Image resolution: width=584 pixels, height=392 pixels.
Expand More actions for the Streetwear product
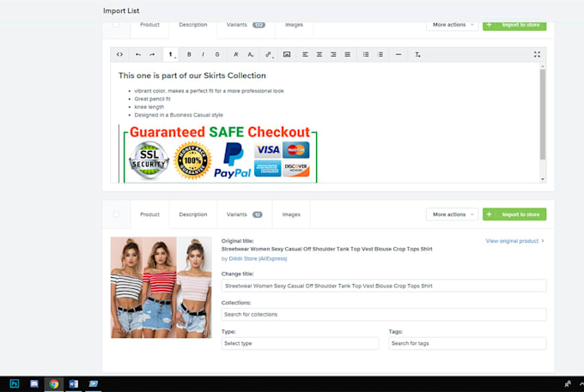tap(452, 214)
